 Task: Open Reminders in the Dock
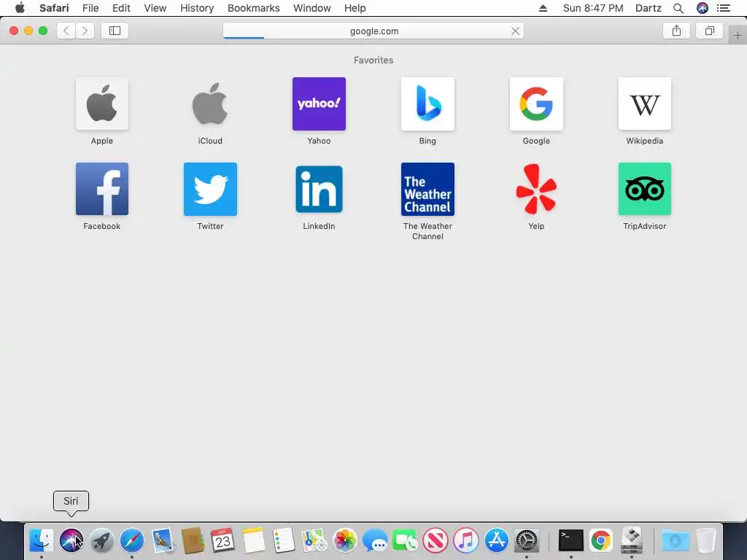coord(284,540)
